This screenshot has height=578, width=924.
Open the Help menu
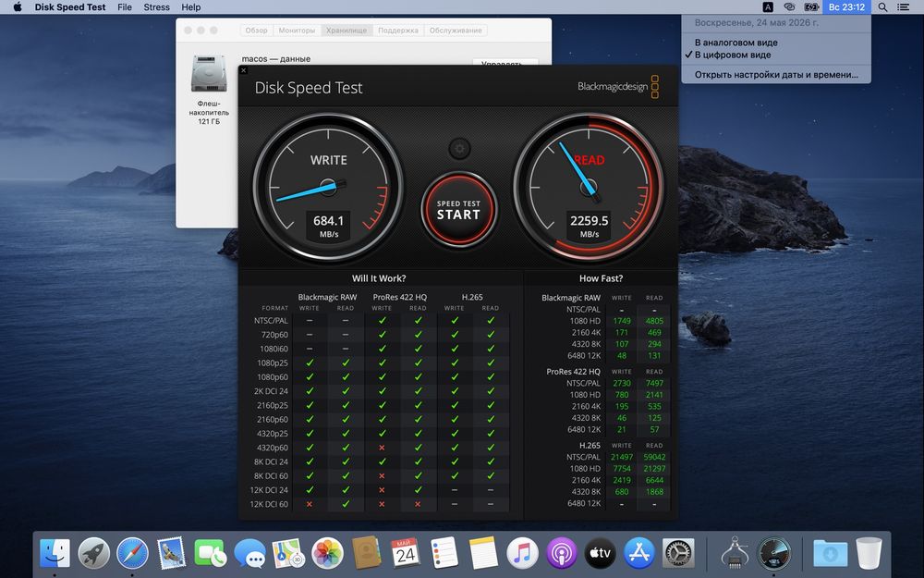(191, 7)
